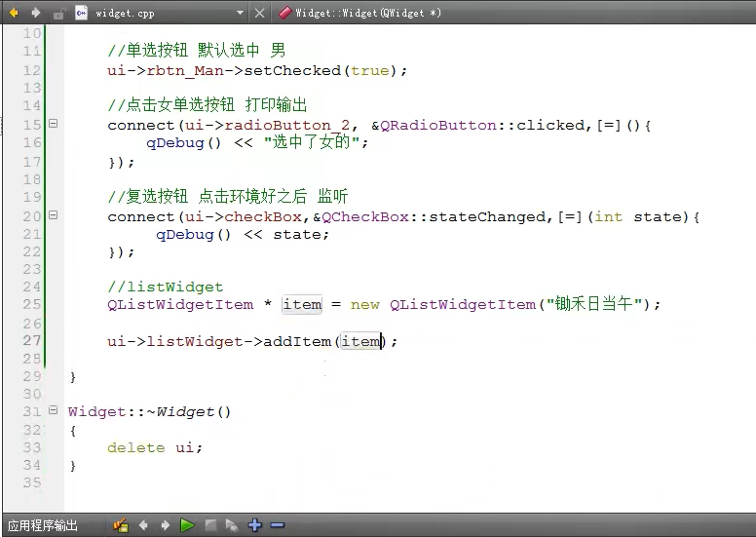756x537 pixels.
Task: Clear the application output pane
Action: [x=121, y=525]
